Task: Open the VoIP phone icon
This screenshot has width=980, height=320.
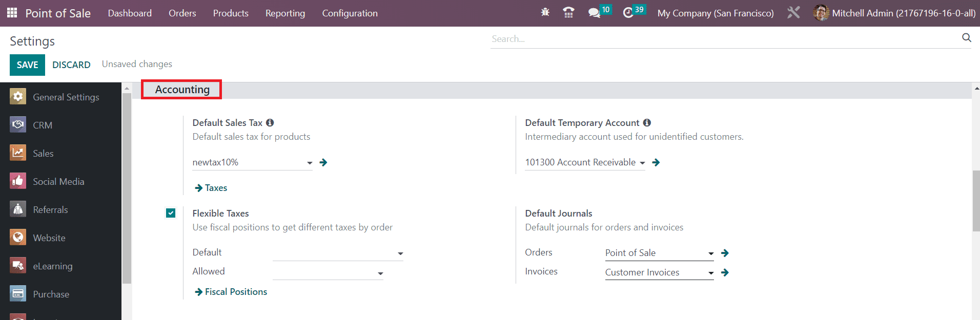Action: [x=568, y=12]
